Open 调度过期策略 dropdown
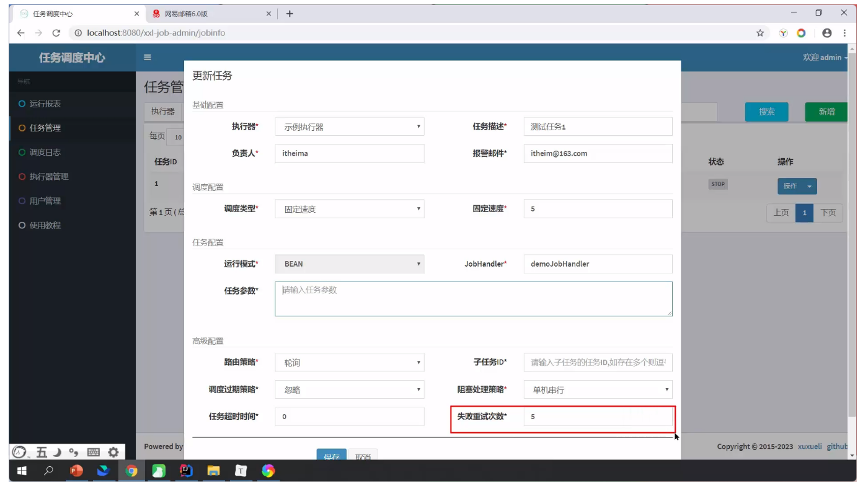This screenshot has height=488, width=868. (350, 389)
